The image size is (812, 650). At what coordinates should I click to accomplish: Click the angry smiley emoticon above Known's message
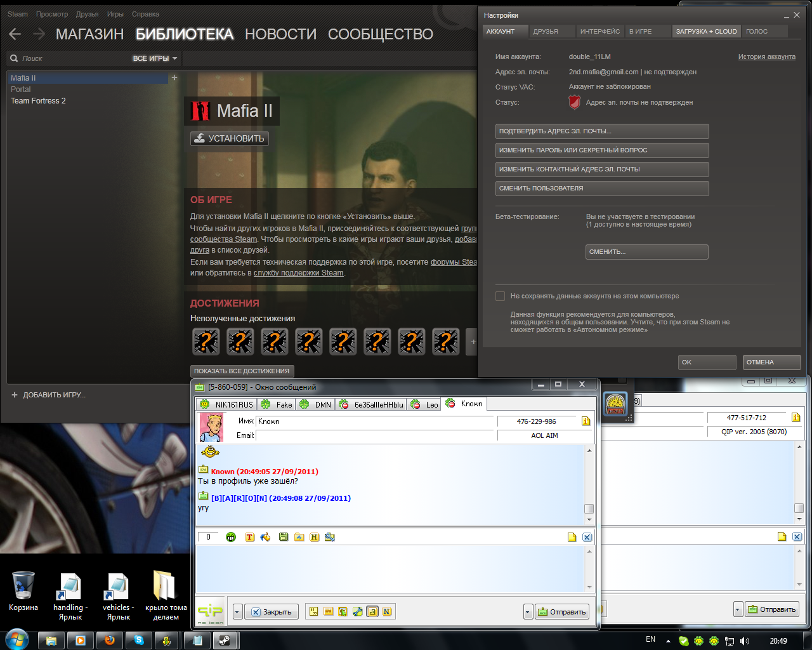(x=210, y=452)
